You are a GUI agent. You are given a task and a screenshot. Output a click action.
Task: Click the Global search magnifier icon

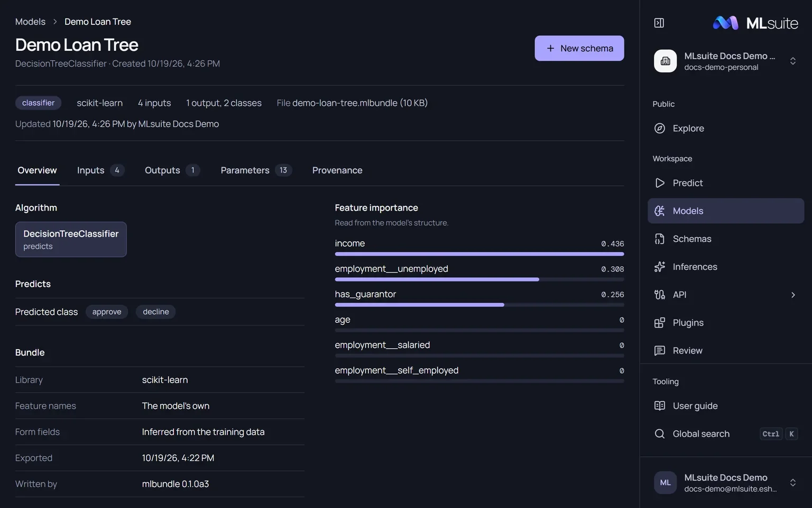tap(660, 434)
